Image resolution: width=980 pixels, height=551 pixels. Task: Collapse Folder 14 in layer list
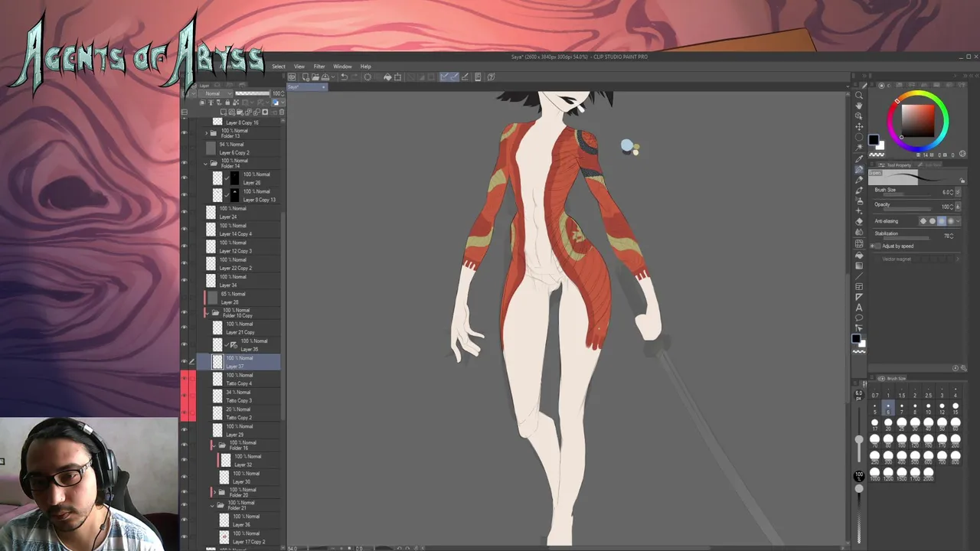tap(207, 163)
